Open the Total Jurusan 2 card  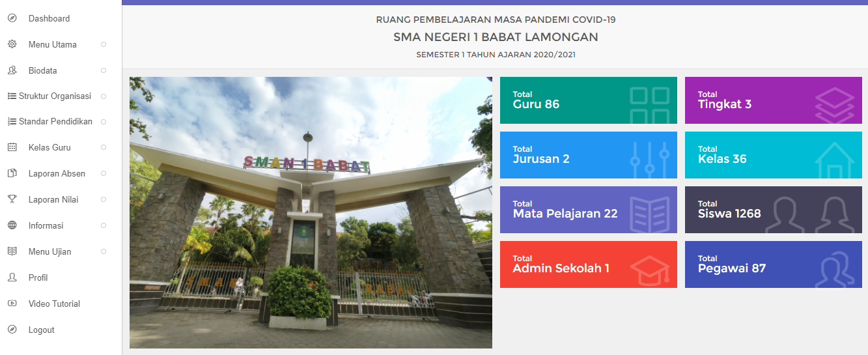click(589, 155)
